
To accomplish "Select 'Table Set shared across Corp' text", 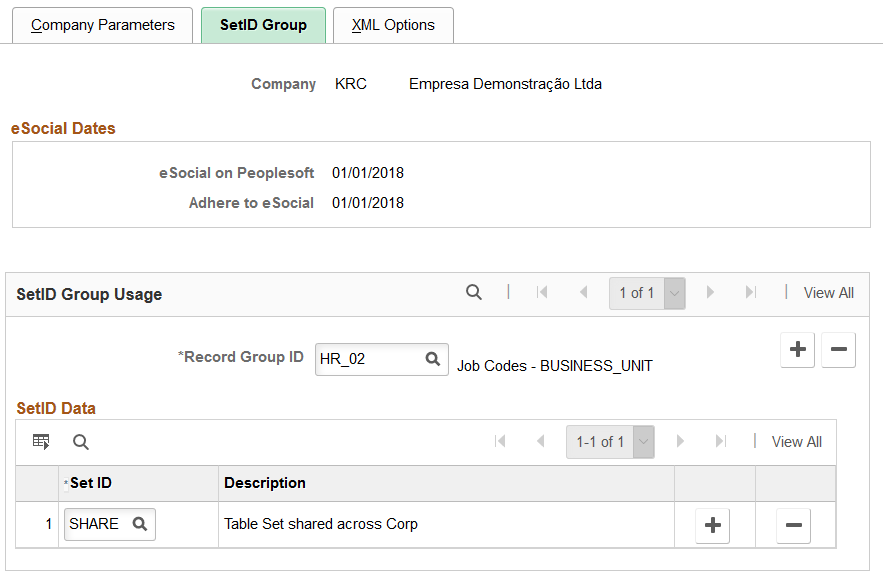I will (x=321, y=524).
